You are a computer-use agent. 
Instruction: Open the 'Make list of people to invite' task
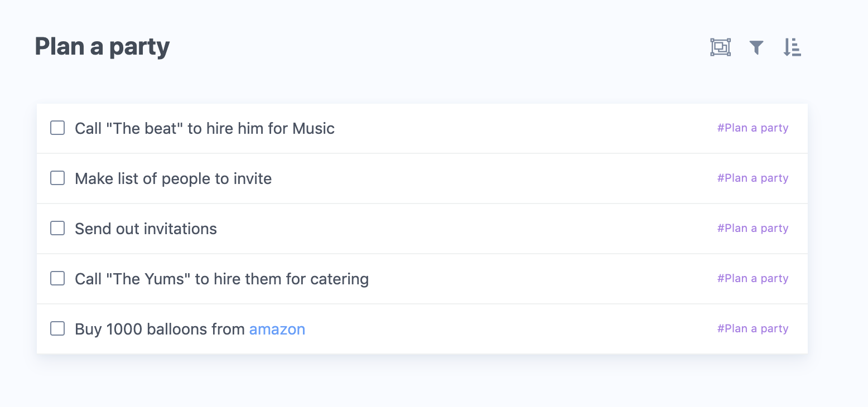coord(173,179)
